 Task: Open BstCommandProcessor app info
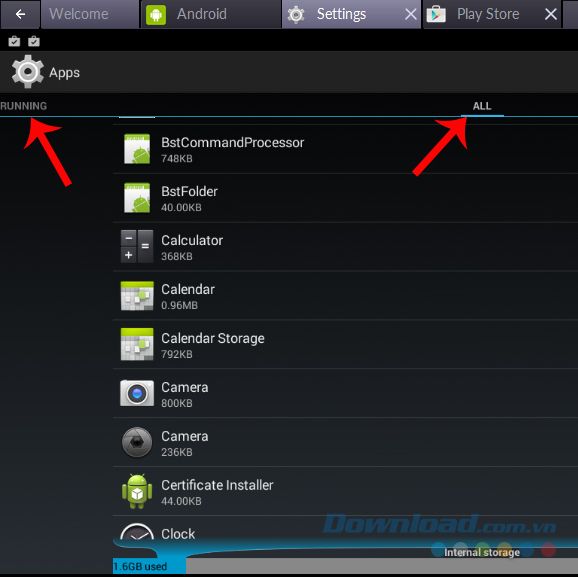tap(345, 149)
